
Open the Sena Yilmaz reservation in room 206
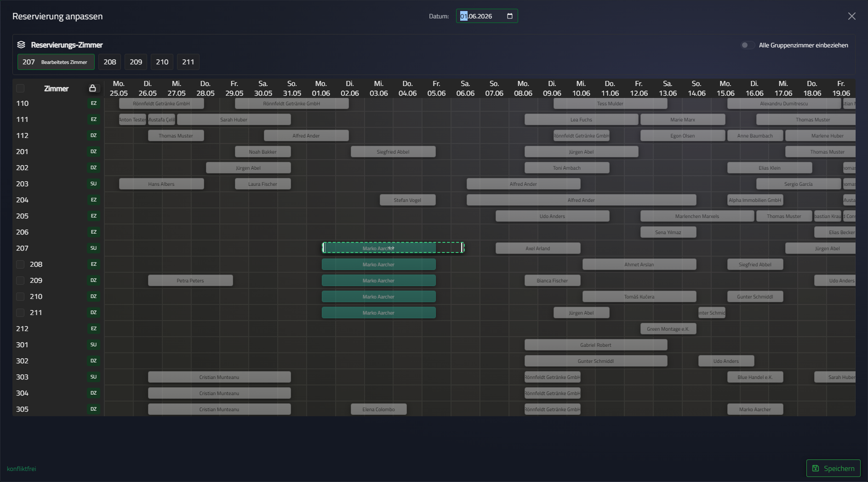(x=668, y=232)
